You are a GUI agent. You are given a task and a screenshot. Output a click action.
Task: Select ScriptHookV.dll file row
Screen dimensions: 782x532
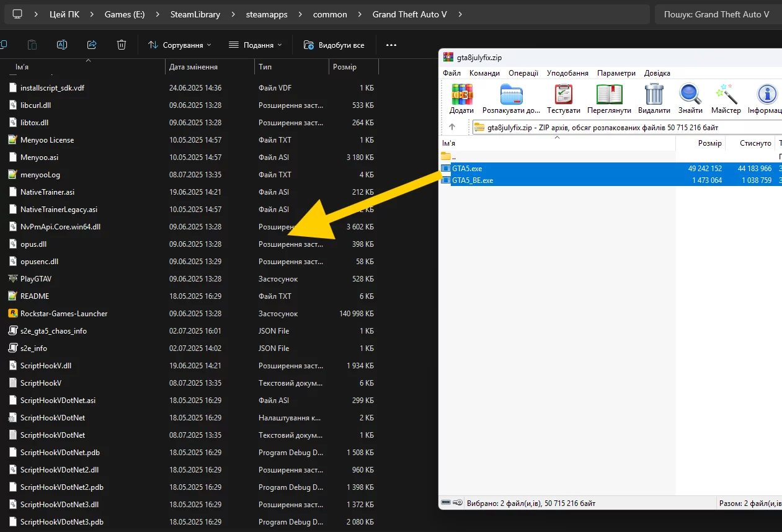(191, 366)
